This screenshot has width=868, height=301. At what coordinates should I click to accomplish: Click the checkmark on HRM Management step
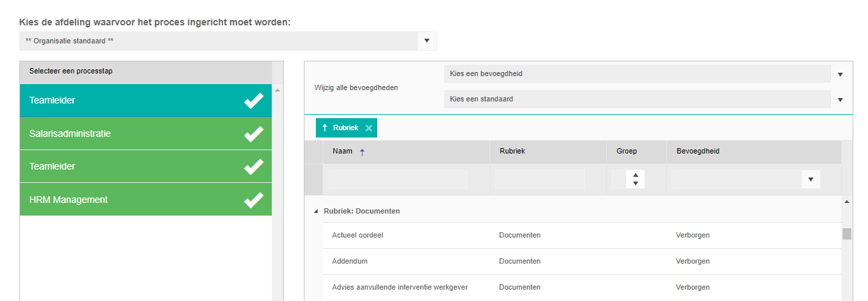pos(254,200)
